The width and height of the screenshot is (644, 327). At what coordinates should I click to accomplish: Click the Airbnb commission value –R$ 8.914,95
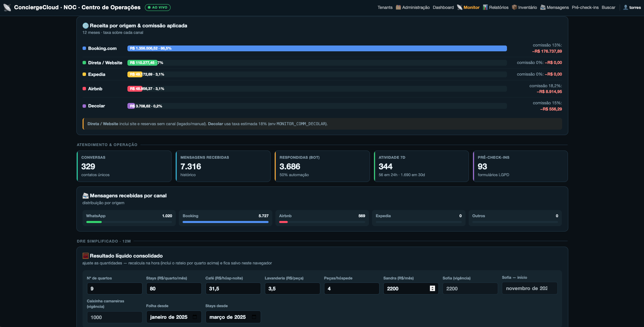[549, 92]
